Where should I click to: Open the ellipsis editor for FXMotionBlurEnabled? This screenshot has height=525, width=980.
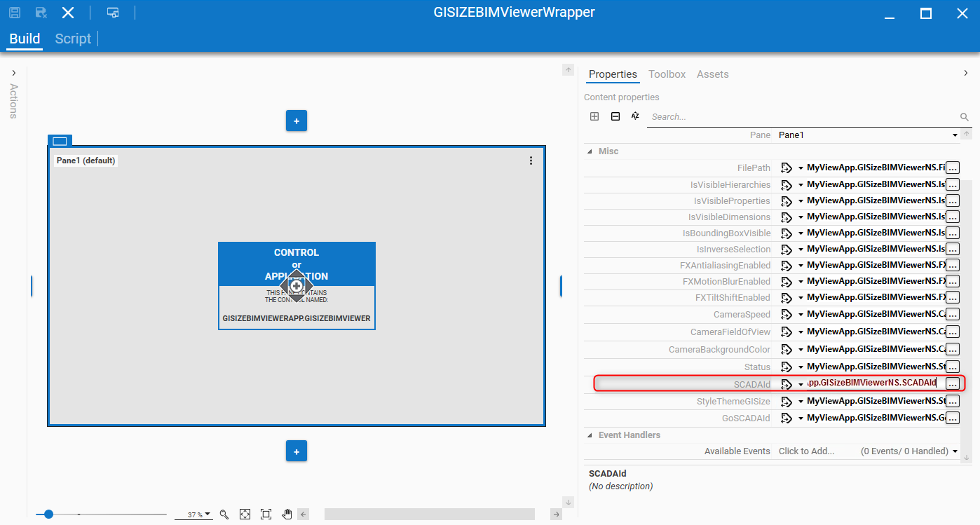pos(953,281)
